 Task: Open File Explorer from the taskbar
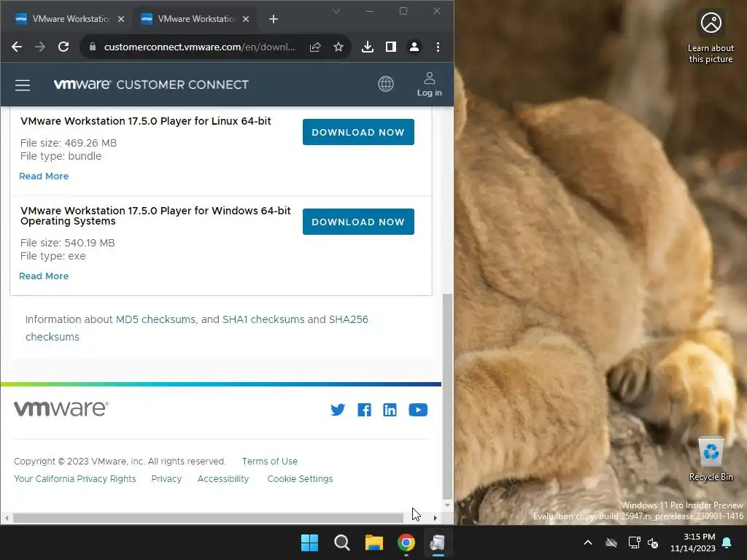374,542
